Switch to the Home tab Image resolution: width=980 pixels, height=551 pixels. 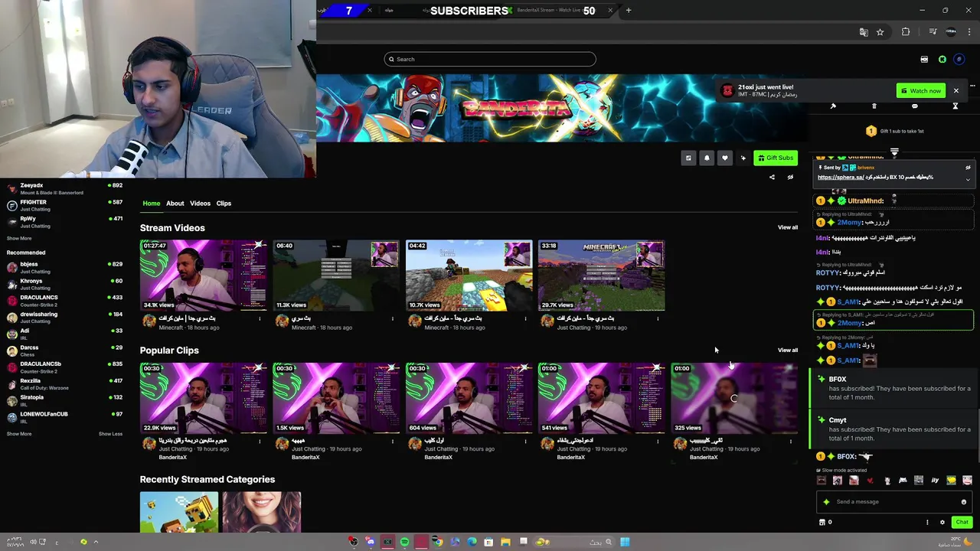click(151, 204)
